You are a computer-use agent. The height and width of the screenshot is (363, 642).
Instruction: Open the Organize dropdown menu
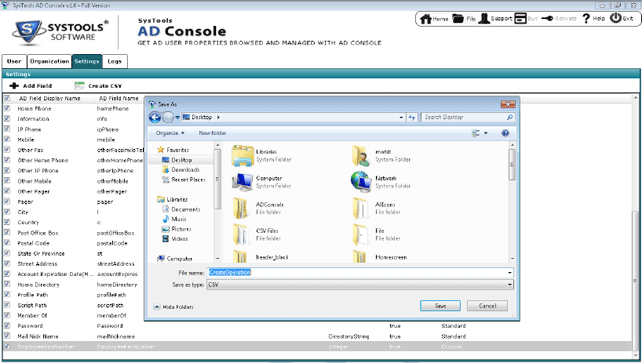[170, 133]
